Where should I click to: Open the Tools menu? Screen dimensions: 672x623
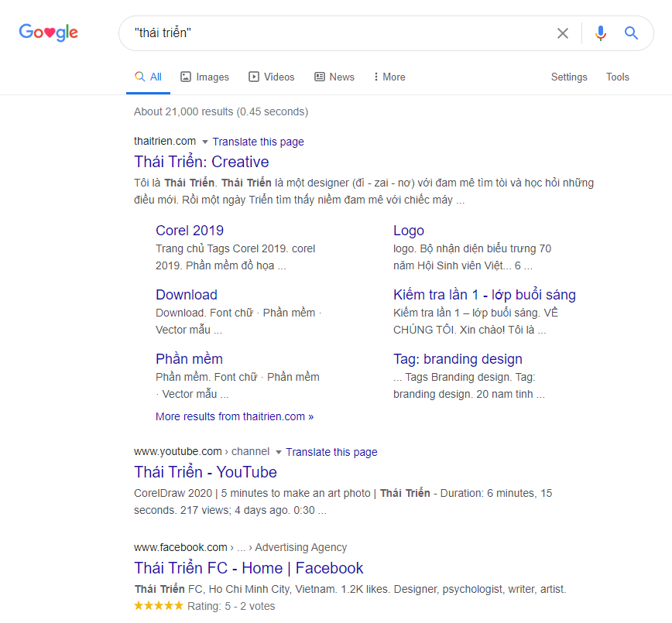pyautogui.click(x=617, y=77)
